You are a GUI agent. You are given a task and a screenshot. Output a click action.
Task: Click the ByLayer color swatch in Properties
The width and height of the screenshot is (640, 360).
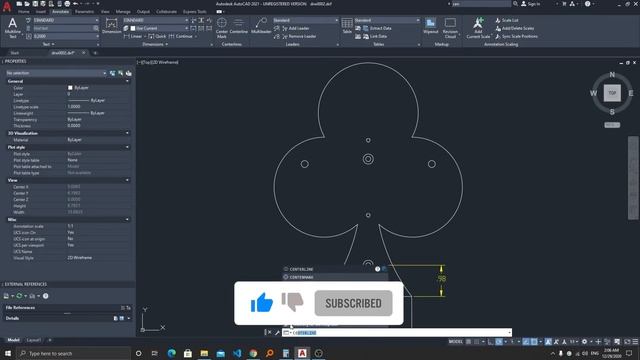[x=70, y=88]
